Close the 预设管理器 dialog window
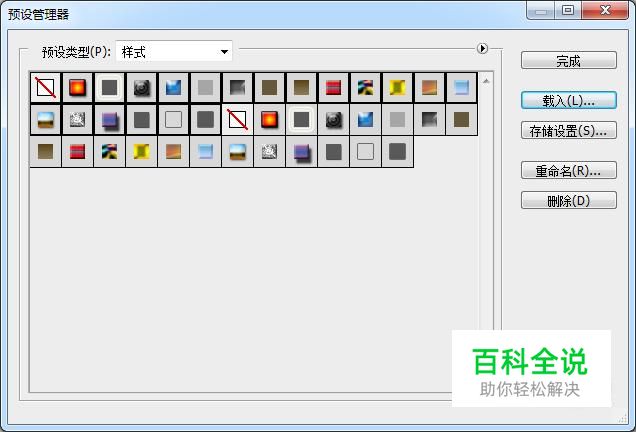This screenshot has height=432, width=636. [605, 10]
